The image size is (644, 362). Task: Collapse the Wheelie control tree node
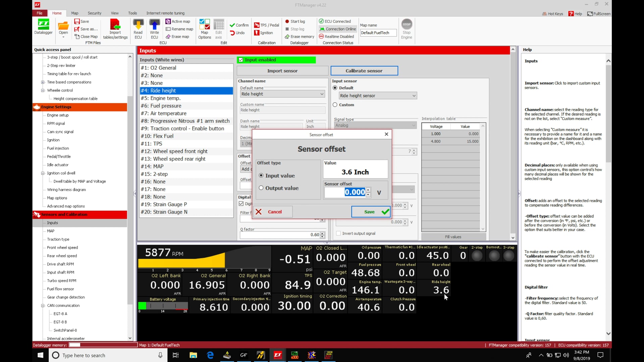(43, 90)
